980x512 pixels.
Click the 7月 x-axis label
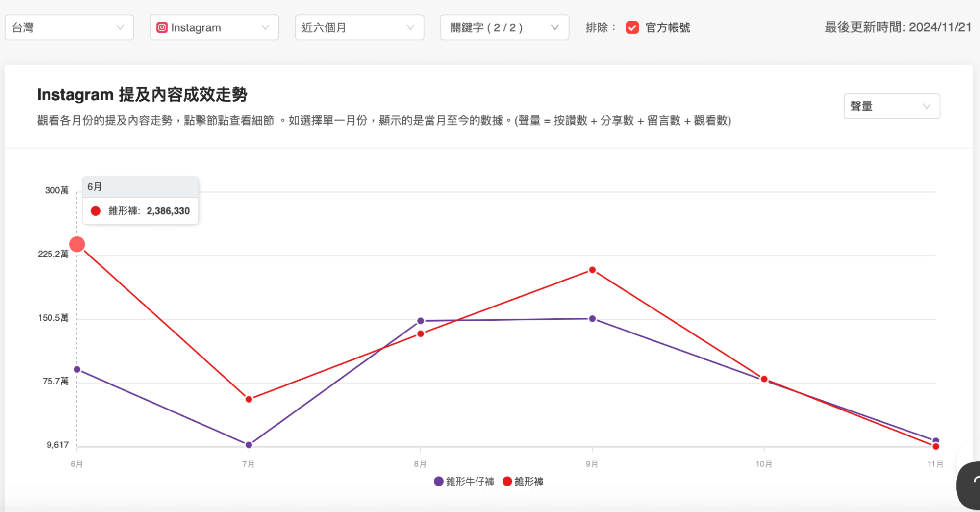coord(248,464)
